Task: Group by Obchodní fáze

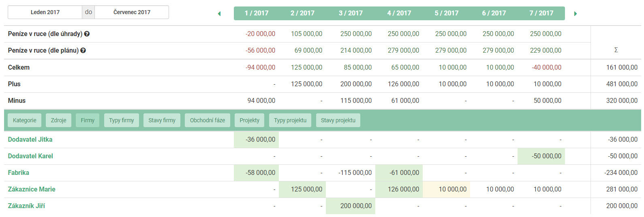Action: 208,120
